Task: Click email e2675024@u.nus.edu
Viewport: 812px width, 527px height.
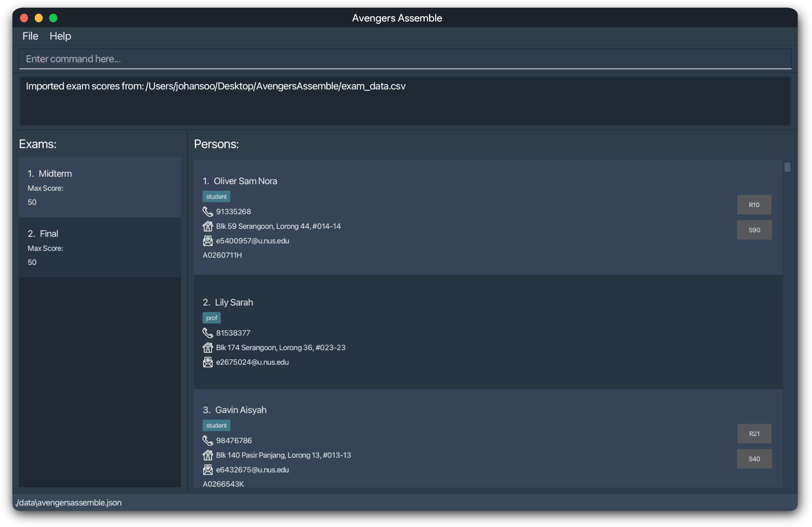Action: coord(252,362)
